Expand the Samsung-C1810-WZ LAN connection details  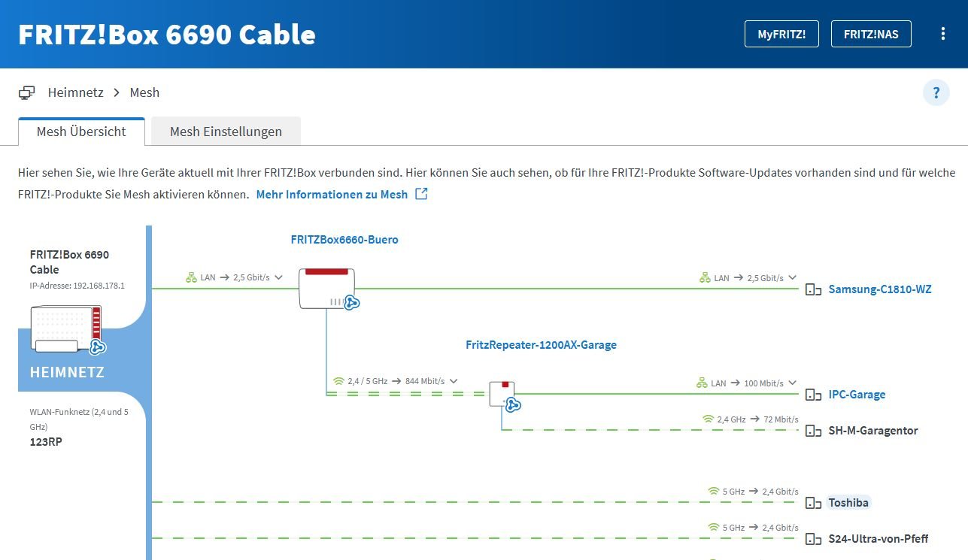click(792, 278)
